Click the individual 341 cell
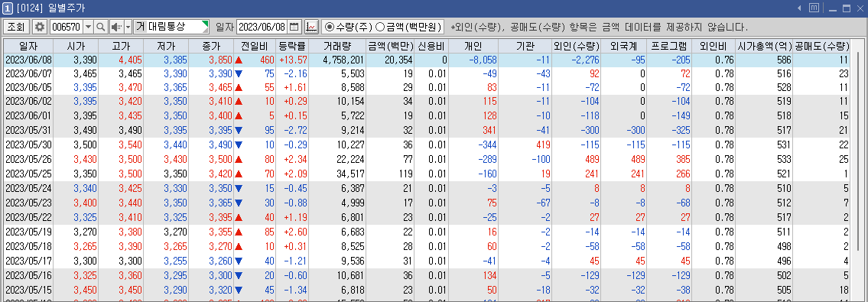 [473, 130]
